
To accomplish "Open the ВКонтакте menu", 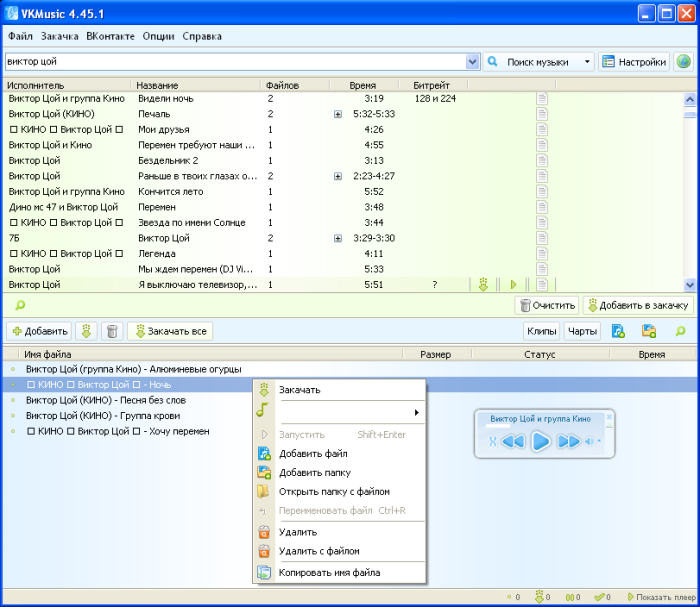I will [110, 36].
